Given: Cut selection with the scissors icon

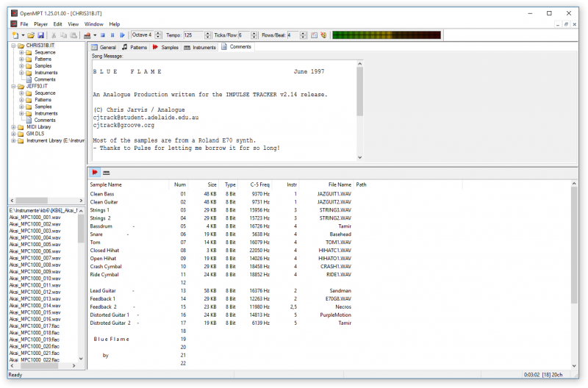Looking at the screenshot, I should 54,35.
